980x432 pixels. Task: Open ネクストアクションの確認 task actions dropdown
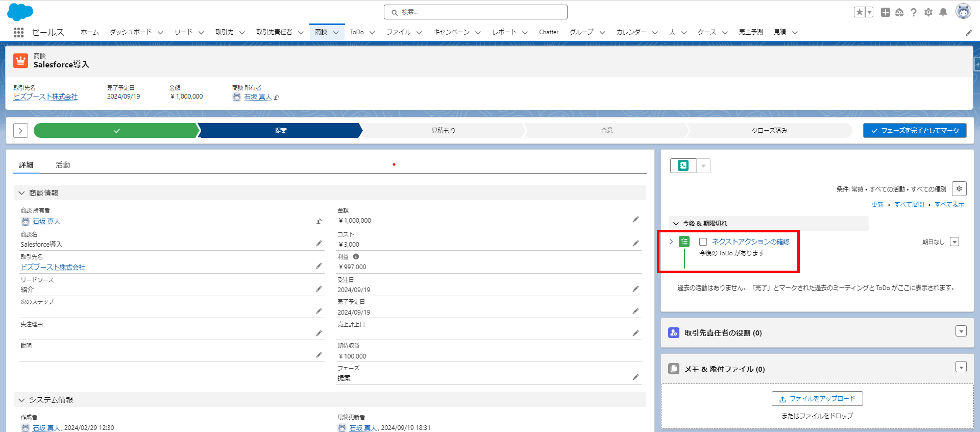point(954,242)
